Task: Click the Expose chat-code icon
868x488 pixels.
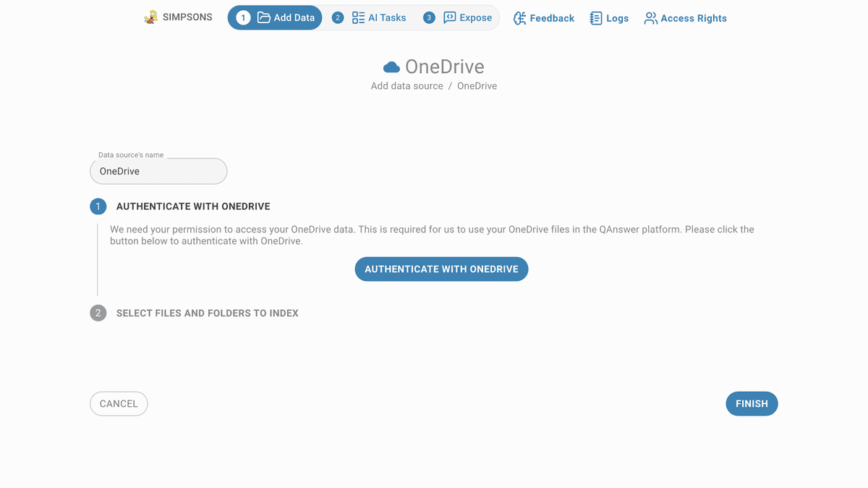Action: 450,17
